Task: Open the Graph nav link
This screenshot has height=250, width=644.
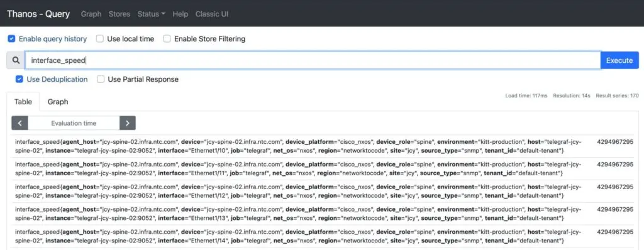Action: [91, 14]
